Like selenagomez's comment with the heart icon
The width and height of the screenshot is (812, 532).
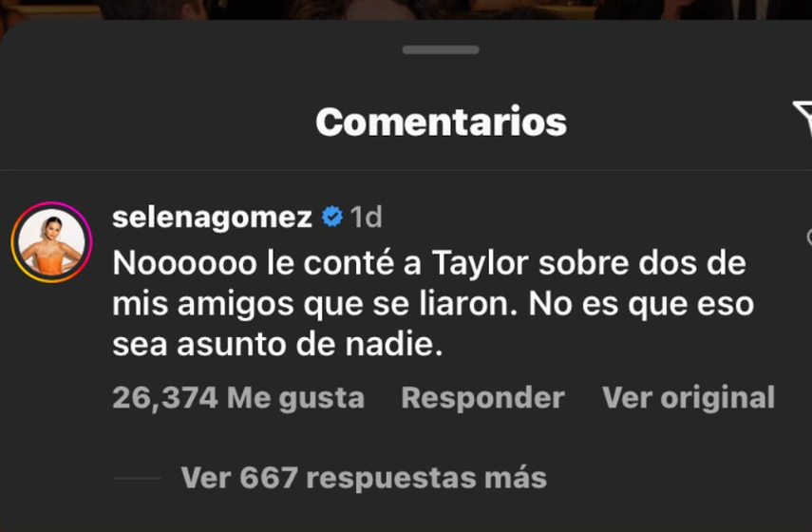809,237
